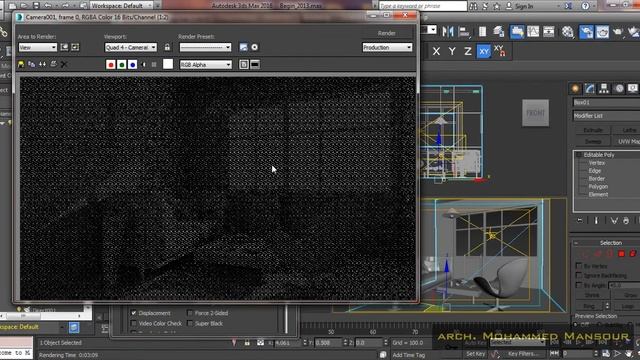Image resolution: width=640 pixels, height=360 pixels.
Task: Open the RGB Alpha channel dropdown
Action: coord(206,64)
